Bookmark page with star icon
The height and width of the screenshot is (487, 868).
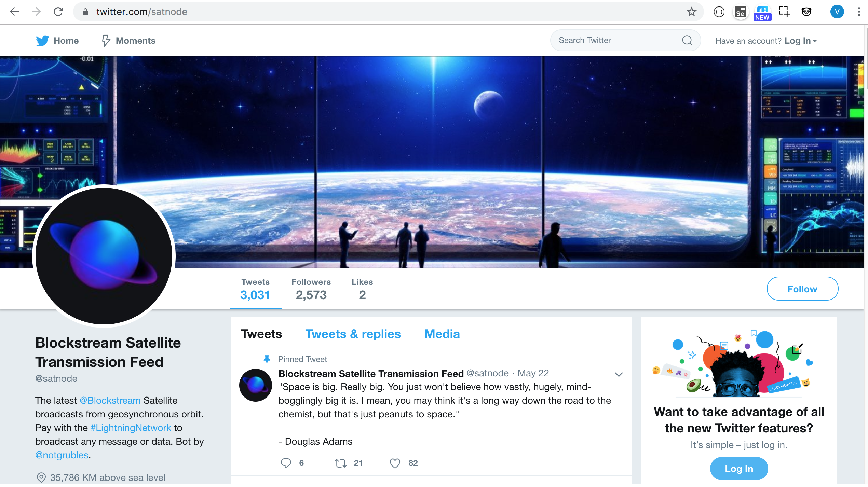(691, 12)
